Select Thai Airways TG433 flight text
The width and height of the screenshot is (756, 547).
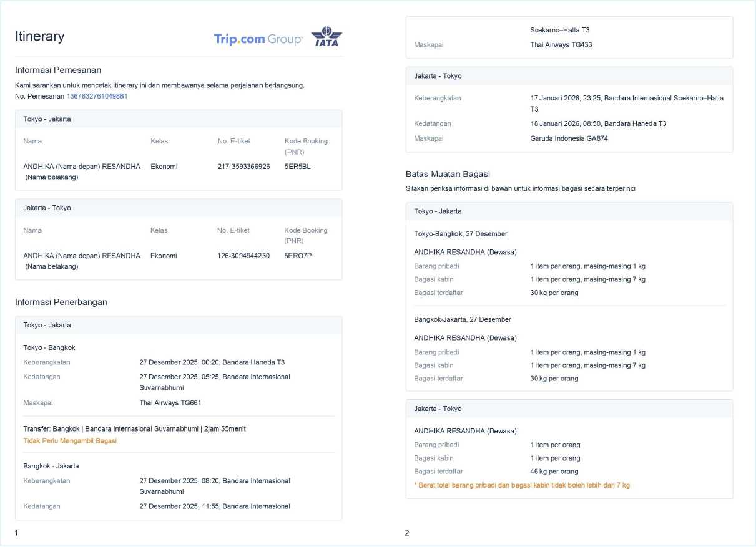pyautogui.click(x=561, y=45)
